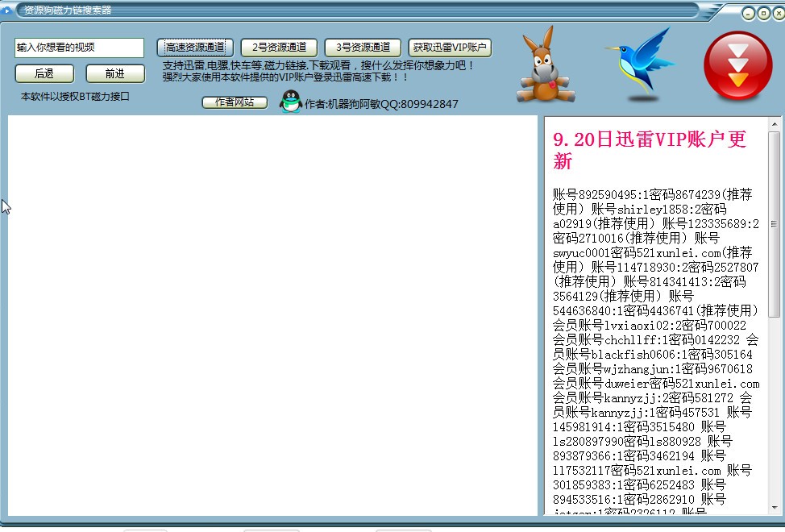Click the account panel scrollbar thumb
785x532 pixels.
775,224
